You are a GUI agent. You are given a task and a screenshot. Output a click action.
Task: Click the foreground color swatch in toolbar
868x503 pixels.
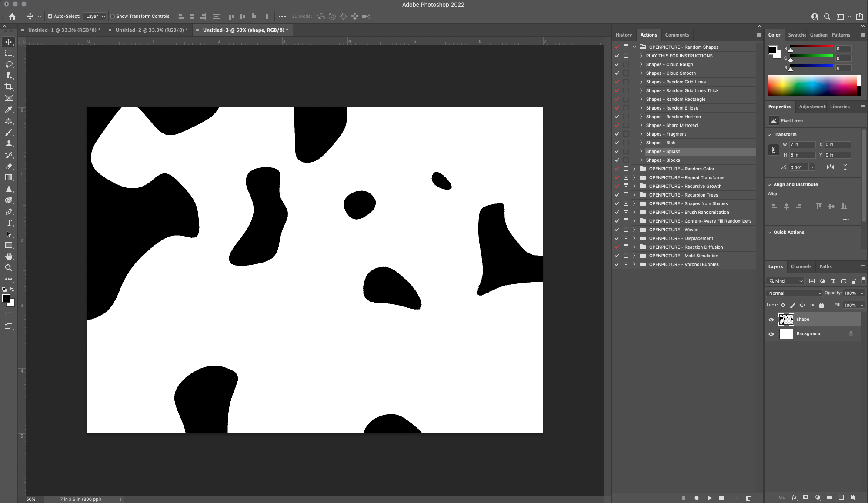point(6,298)
